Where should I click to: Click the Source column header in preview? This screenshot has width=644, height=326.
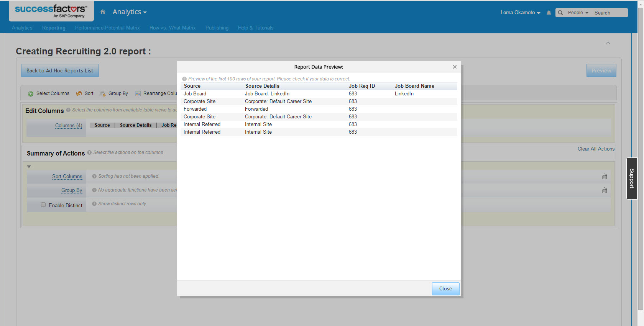pos(192,86)
